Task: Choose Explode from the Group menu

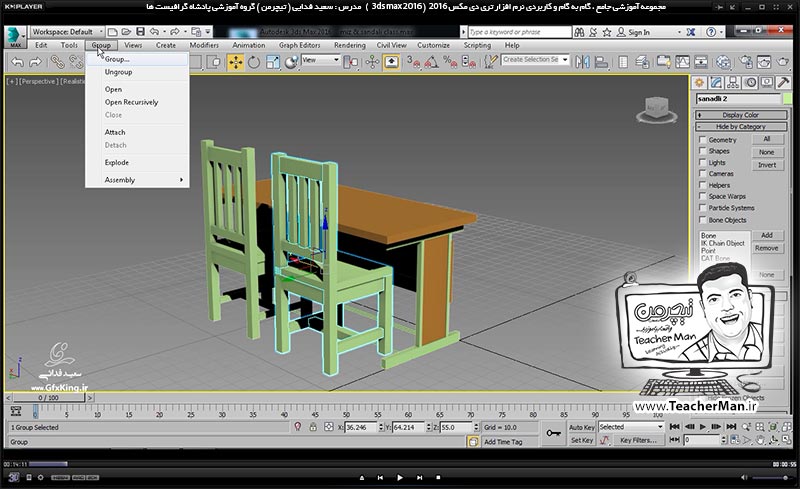Action: point(137,162)
